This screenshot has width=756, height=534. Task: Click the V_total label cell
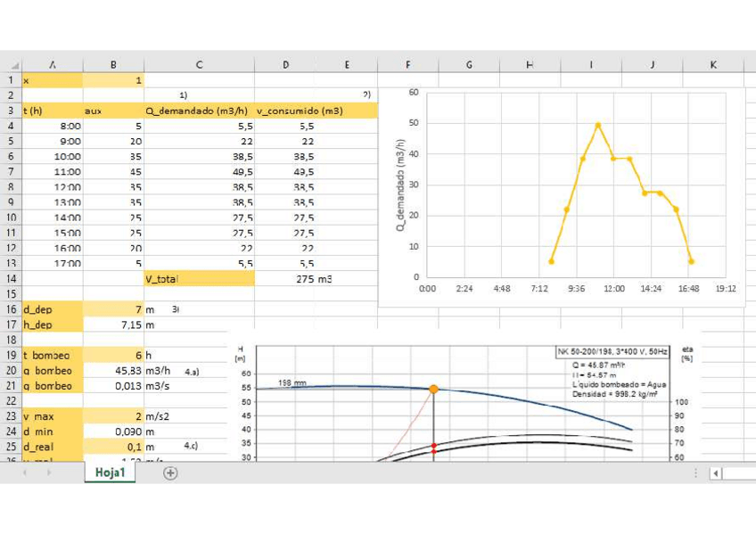(x=199, y=278)
